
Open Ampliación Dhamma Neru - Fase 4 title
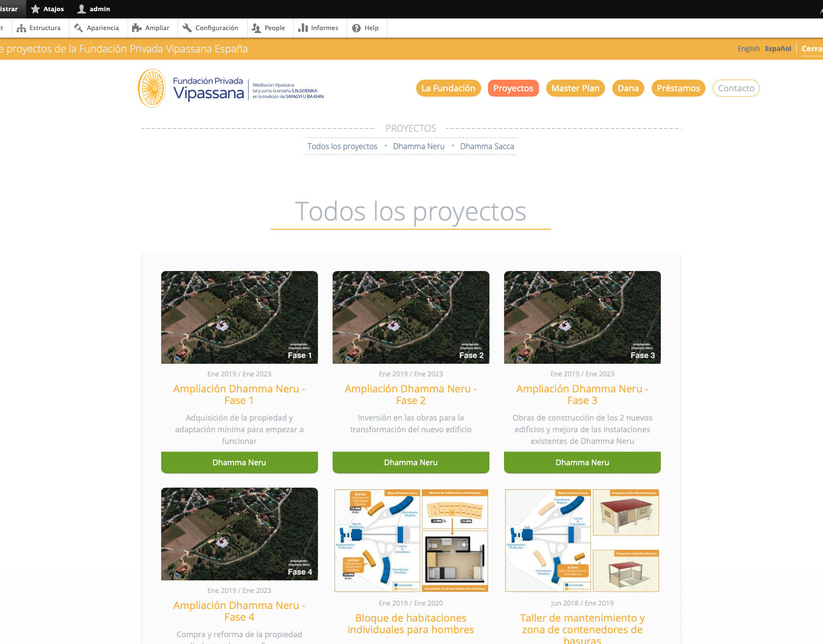click(x=239, y=611)
